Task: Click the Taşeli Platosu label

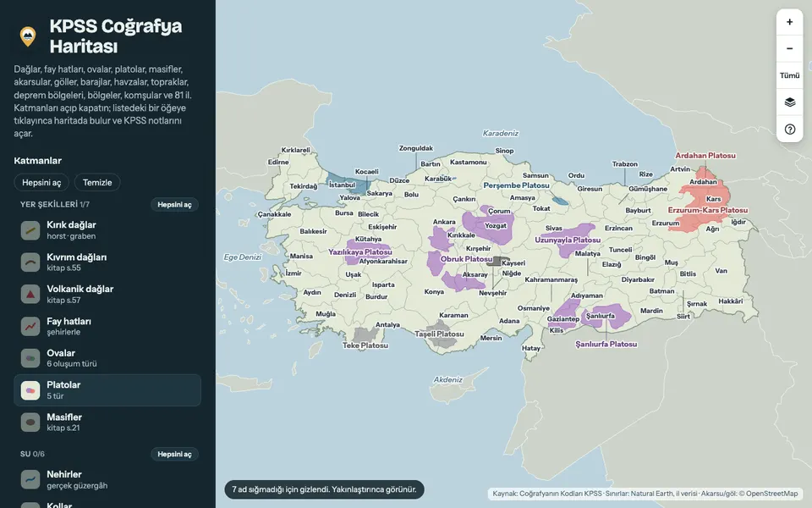Action: click(x=439, y=334)
